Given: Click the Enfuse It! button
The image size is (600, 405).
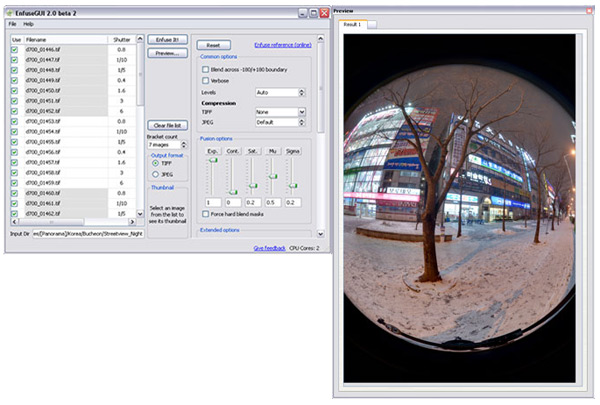Looking at the screenshot, I should [x=168, y=39].
